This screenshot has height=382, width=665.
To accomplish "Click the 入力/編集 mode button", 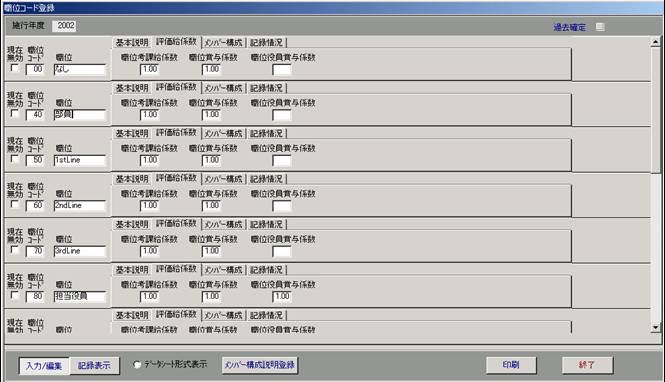I will pos(44,365).
